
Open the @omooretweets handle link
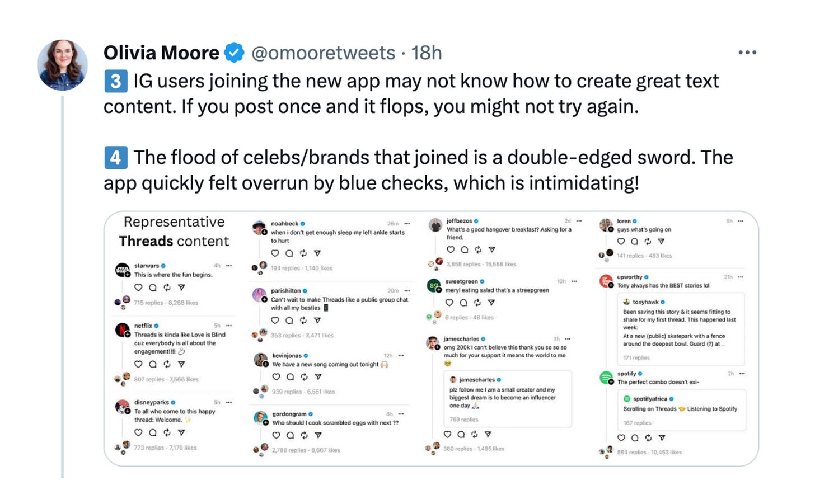[323, 53]
